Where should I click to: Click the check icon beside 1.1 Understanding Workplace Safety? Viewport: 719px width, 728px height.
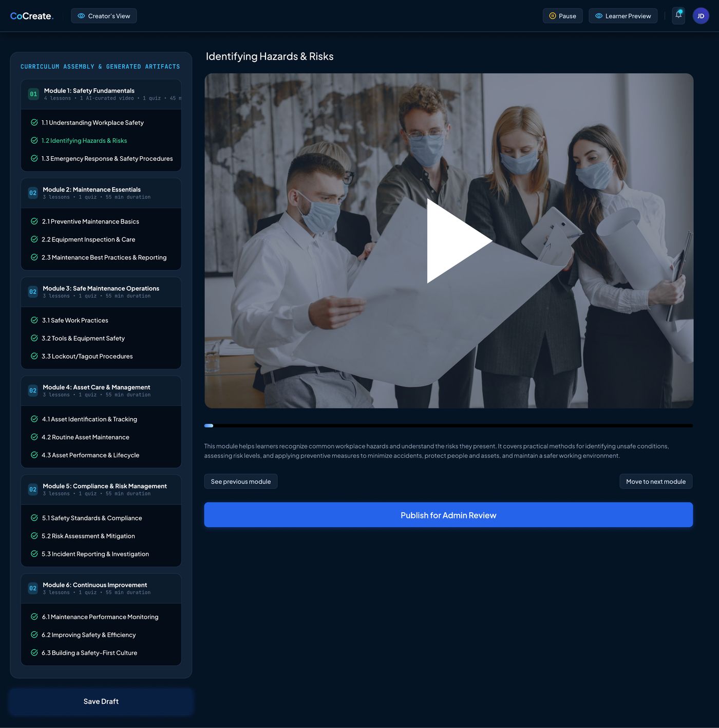(x=34, y=122)
